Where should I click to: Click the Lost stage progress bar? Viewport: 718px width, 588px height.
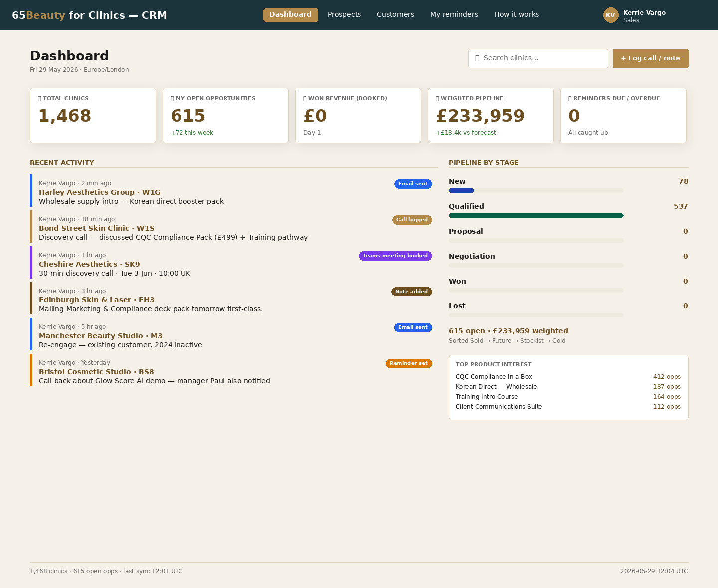536,315
